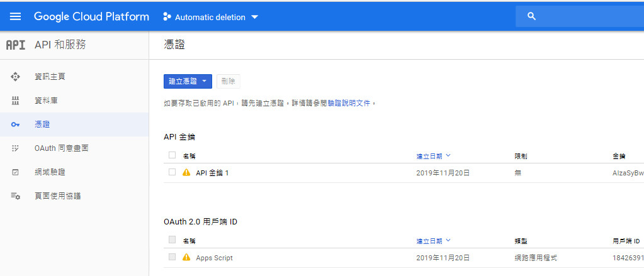Click API 金鑰 1 date 2019年11月20日
The image size is (644, 276).
click(443, 173)
